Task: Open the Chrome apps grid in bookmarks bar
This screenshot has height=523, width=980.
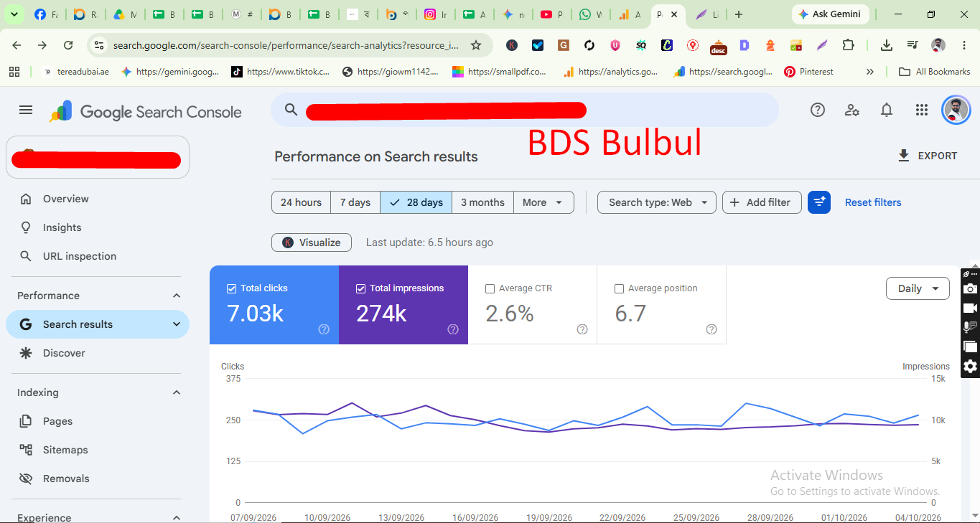Action: point(14,72)
